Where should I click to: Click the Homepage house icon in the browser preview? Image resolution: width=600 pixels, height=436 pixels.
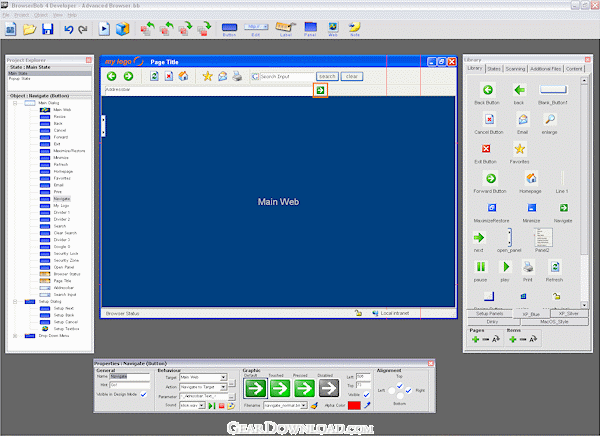tap(183, 76)
